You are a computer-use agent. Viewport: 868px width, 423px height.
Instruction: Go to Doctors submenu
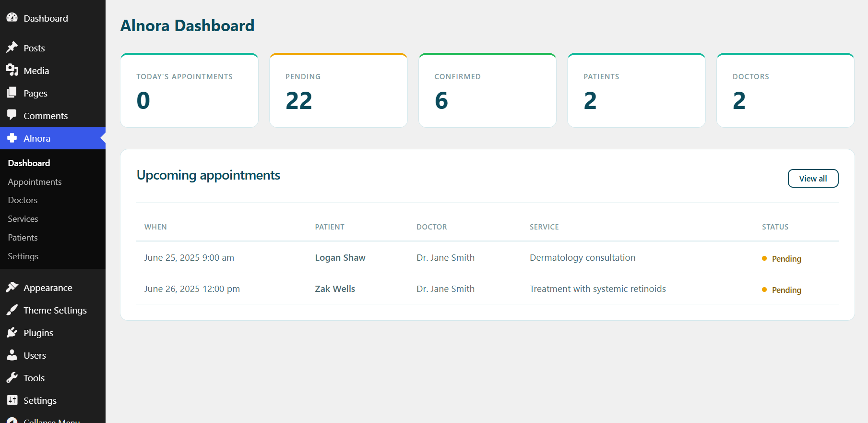23,200
